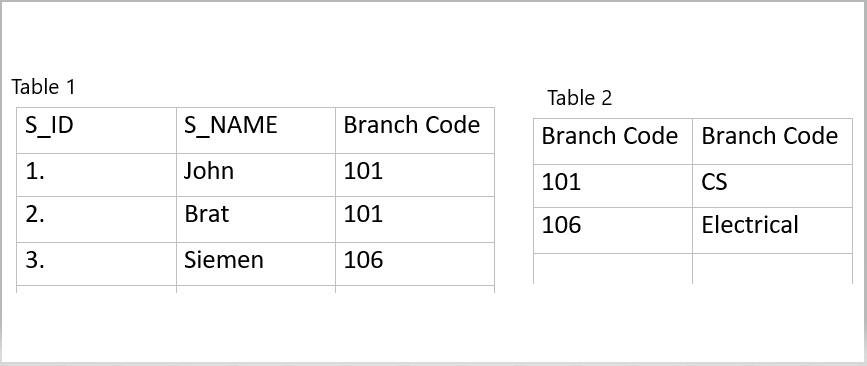
Task: Click the Table 2 caption text
Action: click(579, 98)
